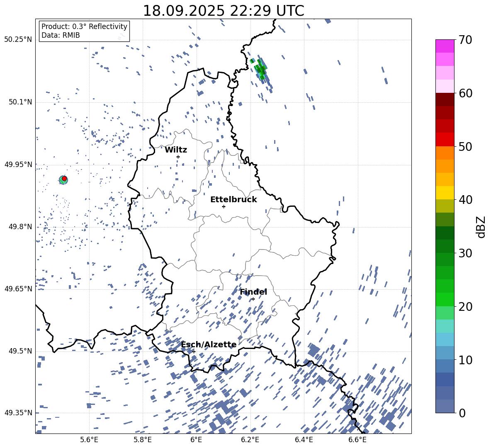Select the Findel city label

pyautogui.click(x=253, y=292)
